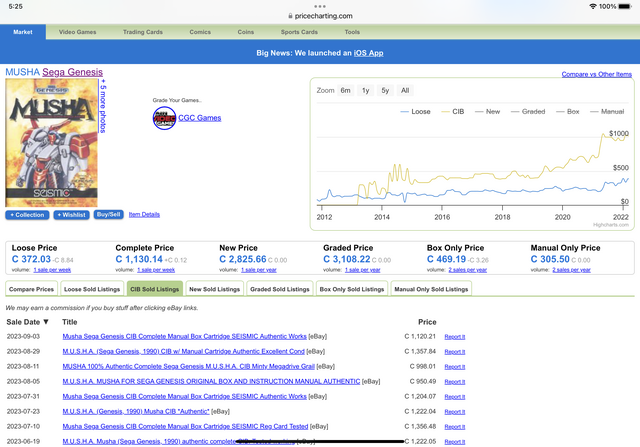Switch to Loose Sold Listings tab
Screen dimensions: 640x447
[92, 289]
